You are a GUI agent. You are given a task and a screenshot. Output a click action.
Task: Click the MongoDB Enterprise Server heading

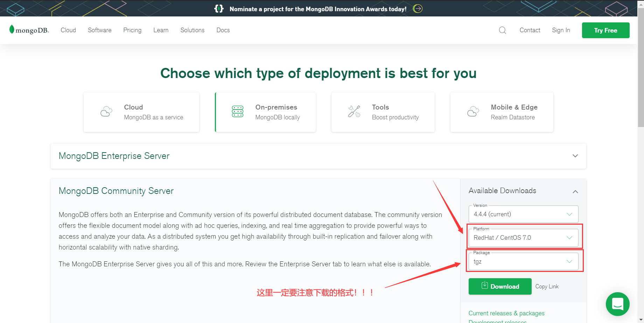click(114, 156)
